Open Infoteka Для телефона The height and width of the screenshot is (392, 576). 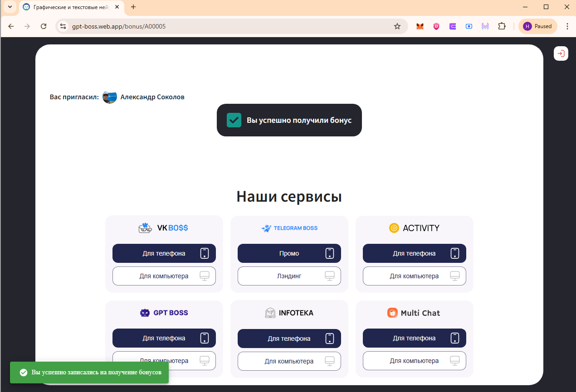(289, 338)
